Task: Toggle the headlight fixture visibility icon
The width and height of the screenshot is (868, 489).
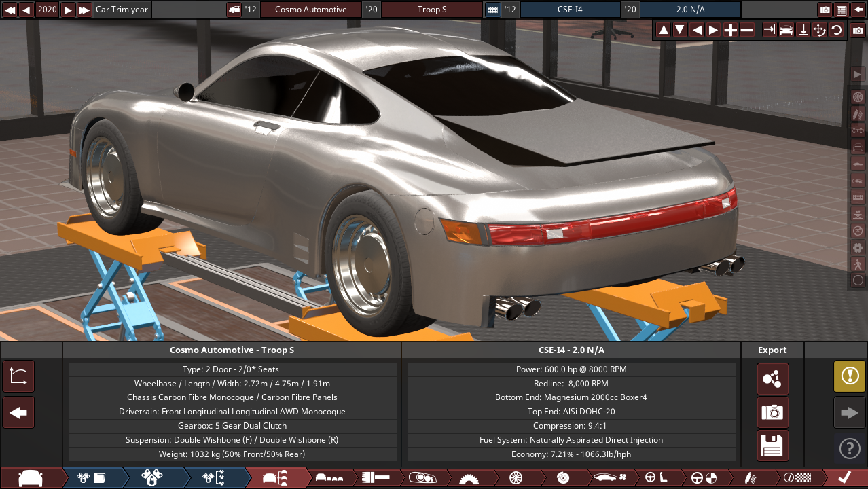Action: (x=858, y=180)
